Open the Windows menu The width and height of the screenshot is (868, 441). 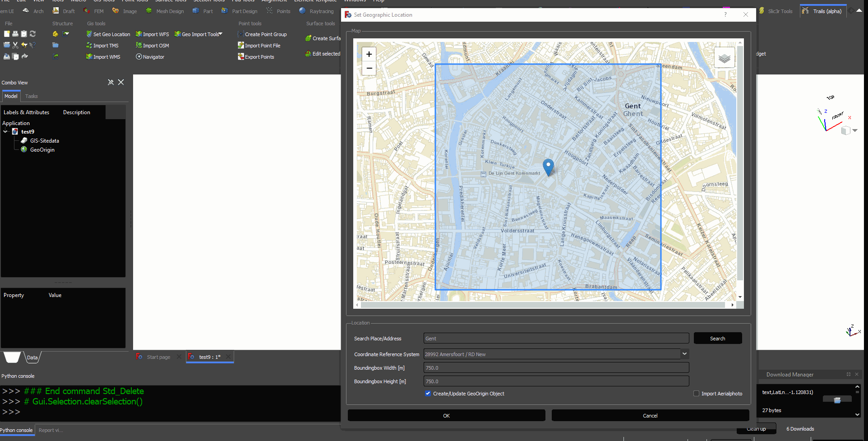355,1
